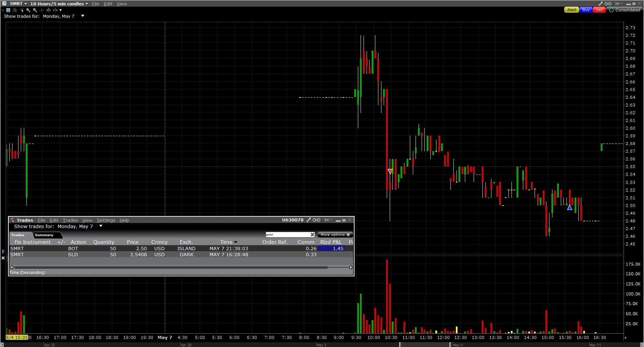Screen dimensions: 644x347
Task: Open chart Show trades for date dropdown
Action: (x=83, y=16)
